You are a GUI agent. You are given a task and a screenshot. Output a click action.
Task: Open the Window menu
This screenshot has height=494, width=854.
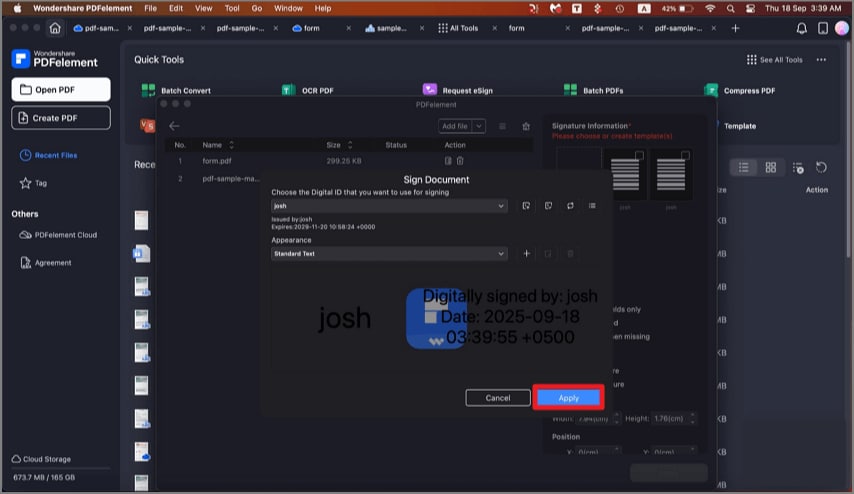click(288, 8)
